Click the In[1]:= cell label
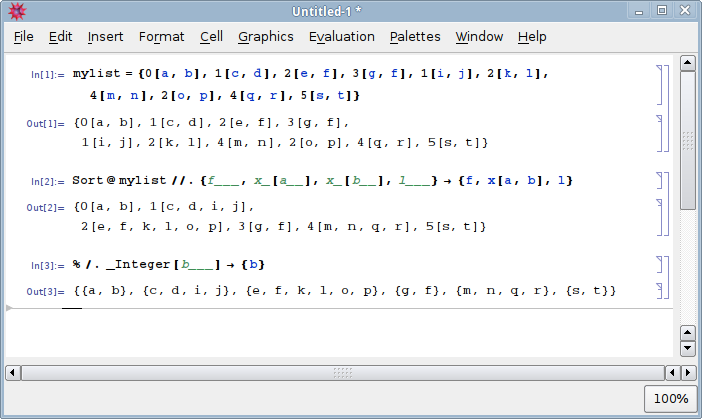The height and width of the screenshot is (419, 702). click(47, 75)
